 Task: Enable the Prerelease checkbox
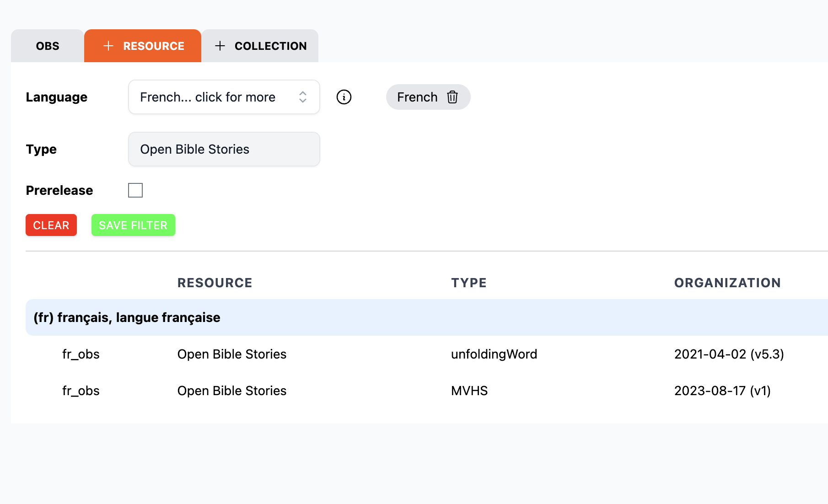click(x=135, y=190)
